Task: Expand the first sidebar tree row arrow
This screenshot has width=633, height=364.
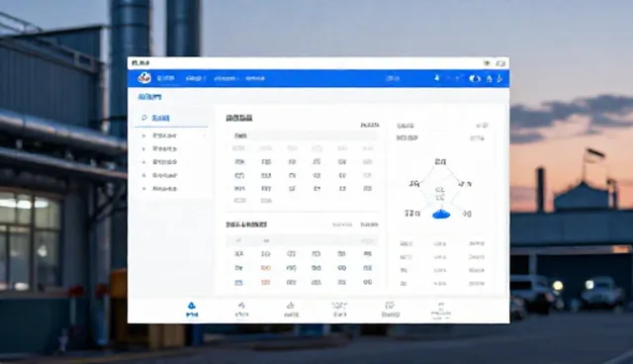Action: [143, 136]
